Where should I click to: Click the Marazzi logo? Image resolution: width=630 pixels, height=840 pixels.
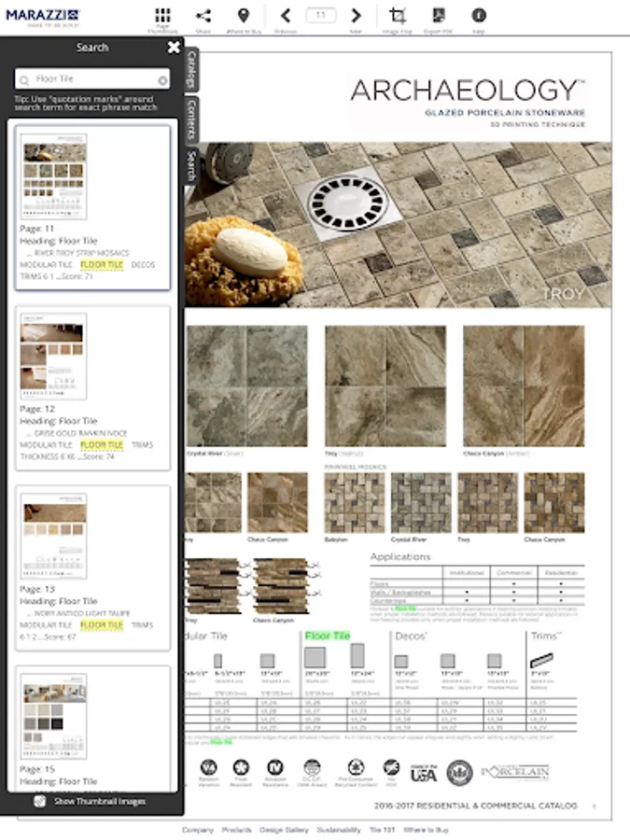point(43,16)
